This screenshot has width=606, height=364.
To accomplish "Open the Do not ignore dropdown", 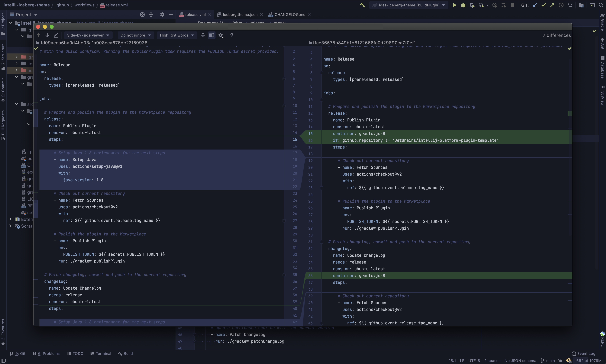I will coord(135,35).
